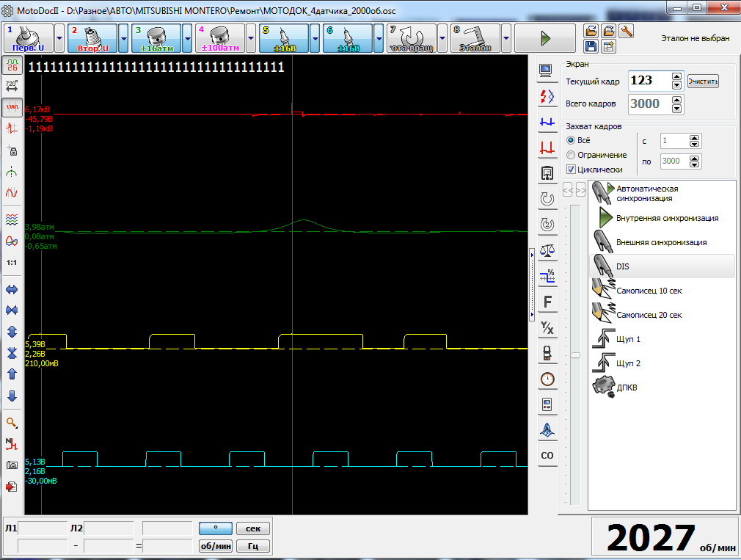The image size is (741, 560).
Task: Click the camera screenshot icon in left sidebar
Action: [x=12, y=465]
